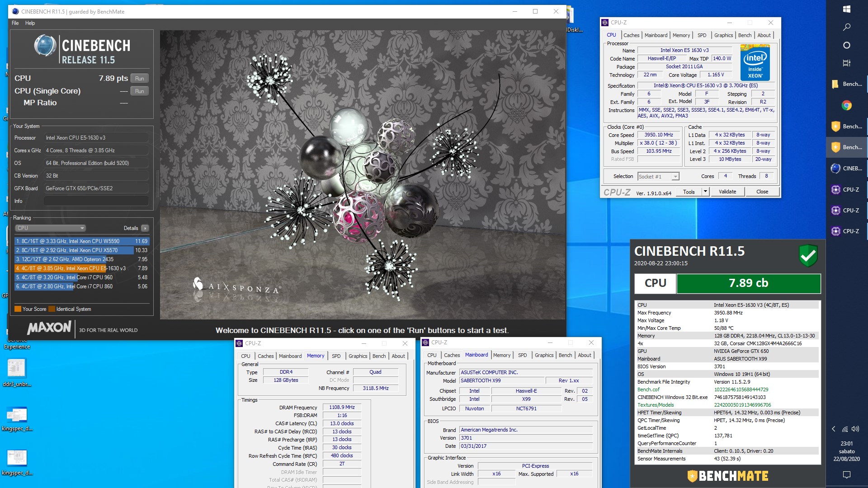Open Graphics tab in the CPU-Z Mainboard window
The width and height of the screenshot is (868, 488).
tap(544, 355)
